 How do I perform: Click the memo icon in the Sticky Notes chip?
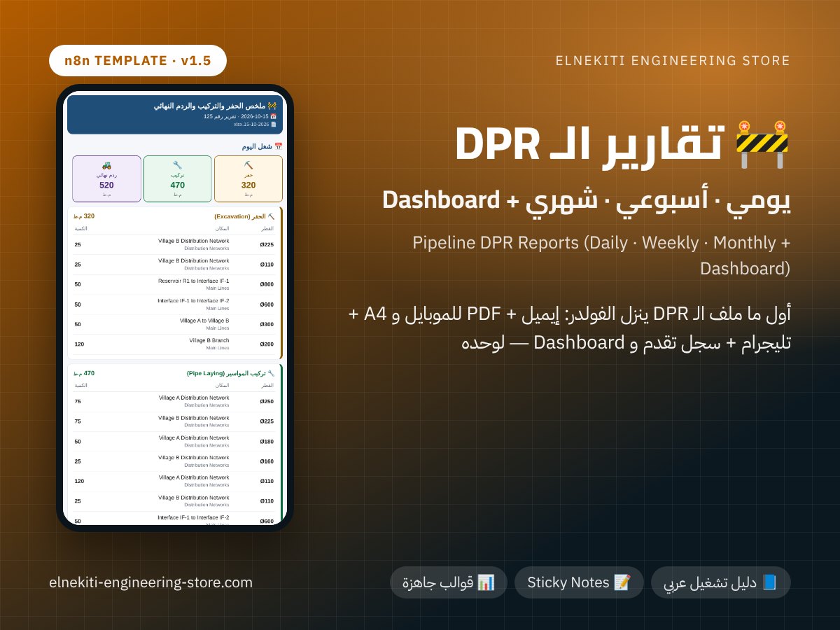coord(622,582)
